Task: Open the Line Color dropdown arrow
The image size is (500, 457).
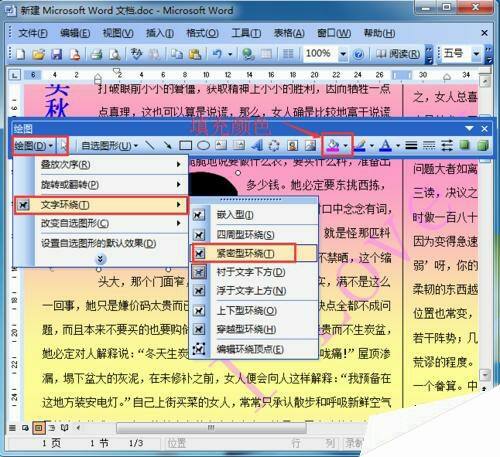Action: point(372,145)
